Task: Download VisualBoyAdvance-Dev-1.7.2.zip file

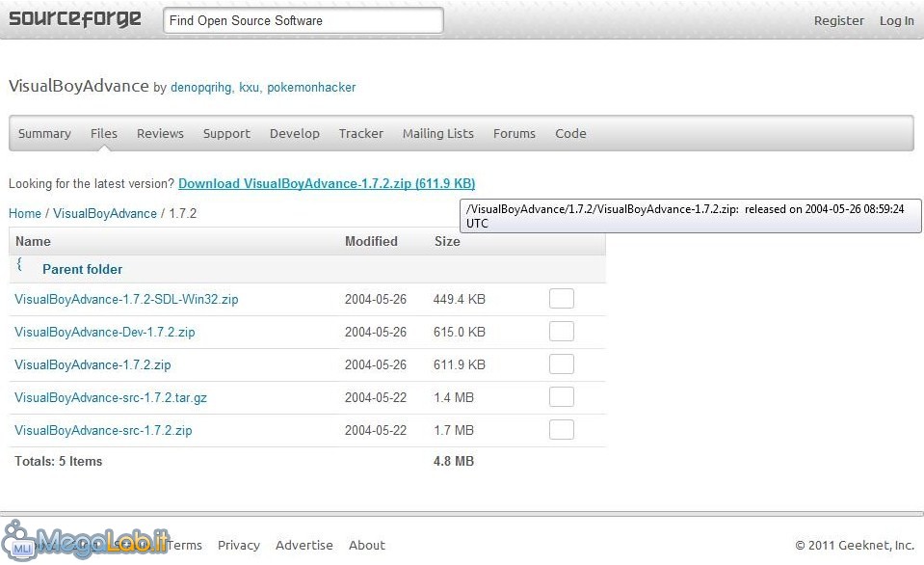Action: 104,332
